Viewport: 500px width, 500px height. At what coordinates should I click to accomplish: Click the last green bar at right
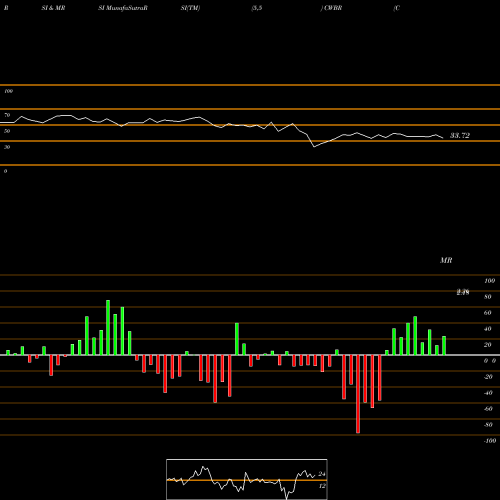click(444, 346)
